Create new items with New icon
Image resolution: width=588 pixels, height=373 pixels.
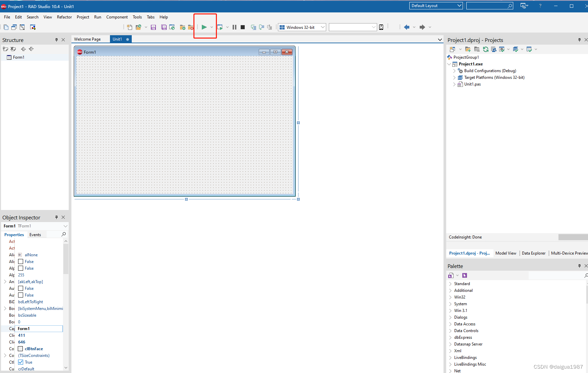(129, 27)
